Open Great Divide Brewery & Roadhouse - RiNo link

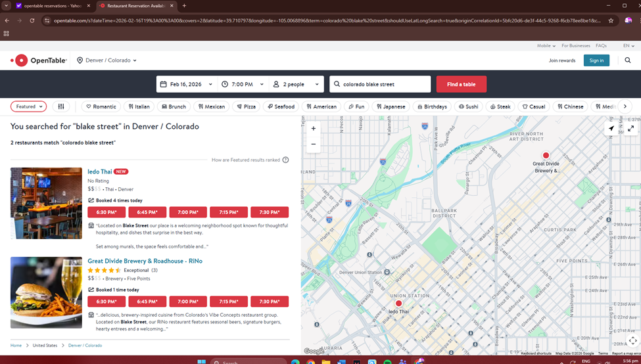[x=145, y=261]
